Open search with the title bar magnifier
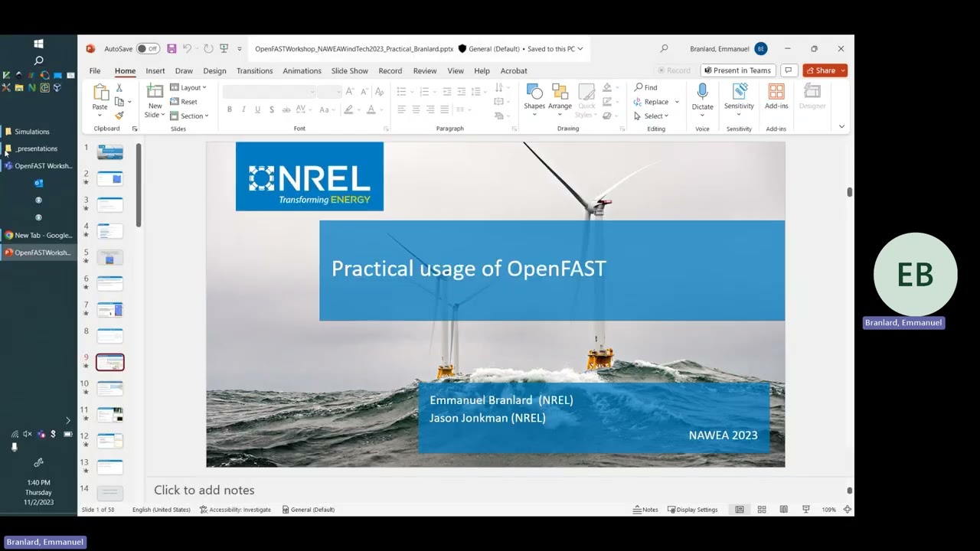Image resolution: width=980 pixels, height=551 pixels. (664, 49)
